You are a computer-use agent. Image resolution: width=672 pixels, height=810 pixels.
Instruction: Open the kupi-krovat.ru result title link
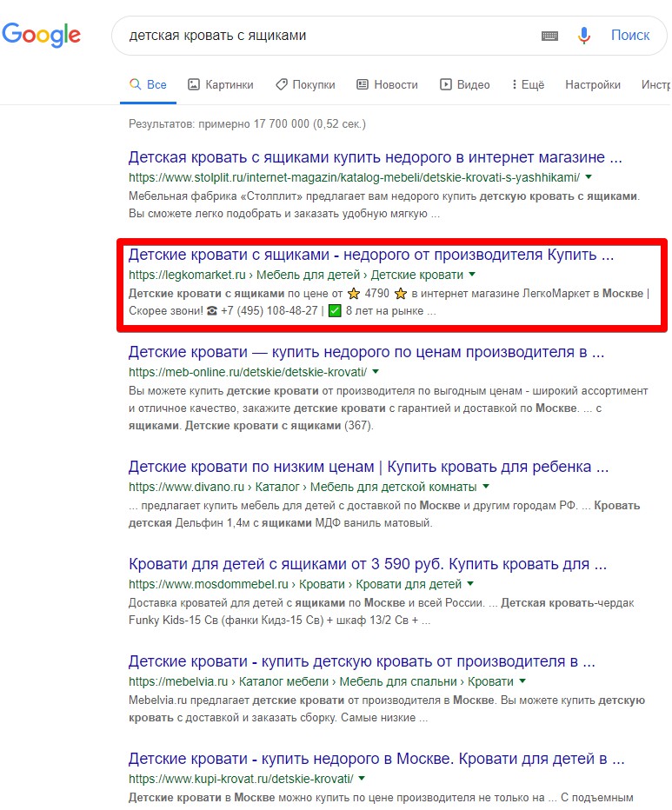point(376,759)
